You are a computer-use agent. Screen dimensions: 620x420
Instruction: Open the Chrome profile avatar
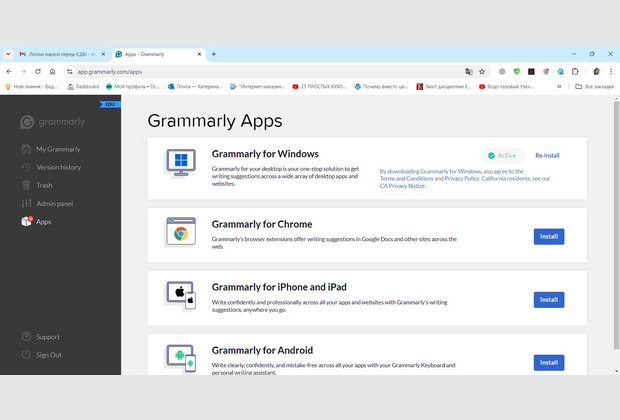[x=596, y=72]
